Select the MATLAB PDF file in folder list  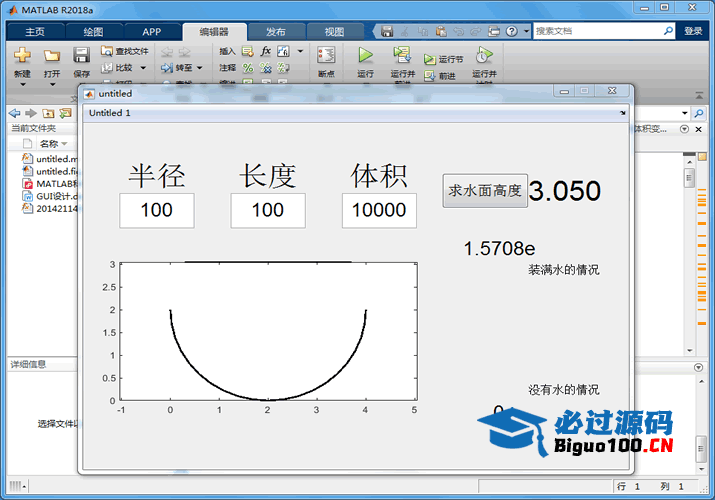click(x=49, y=184)
